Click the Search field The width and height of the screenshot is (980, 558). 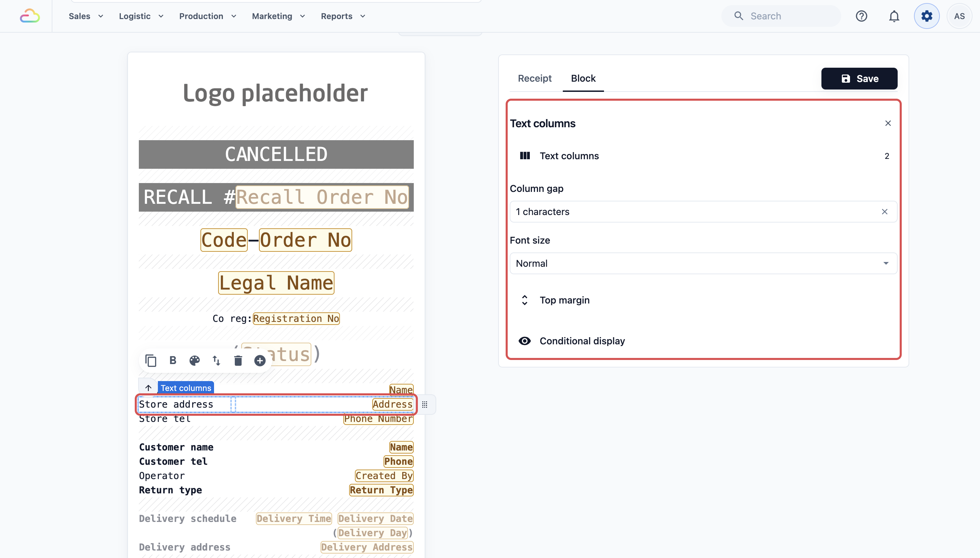781,16
